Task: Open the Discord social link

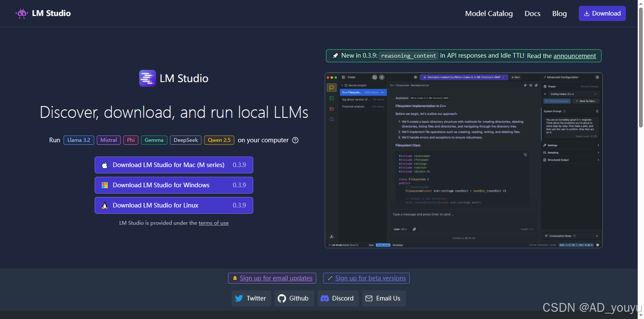Action: point(338,298)
